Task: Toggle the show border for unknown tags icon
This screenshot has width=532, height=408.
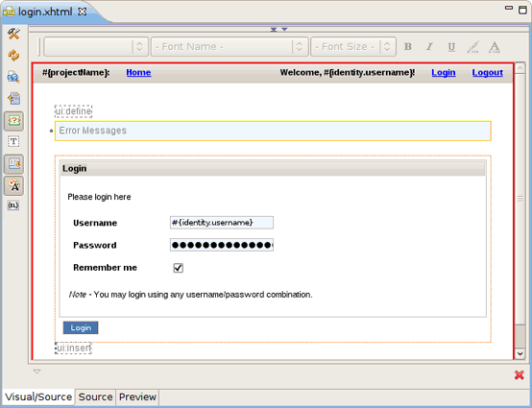Action: coord(13,121)
